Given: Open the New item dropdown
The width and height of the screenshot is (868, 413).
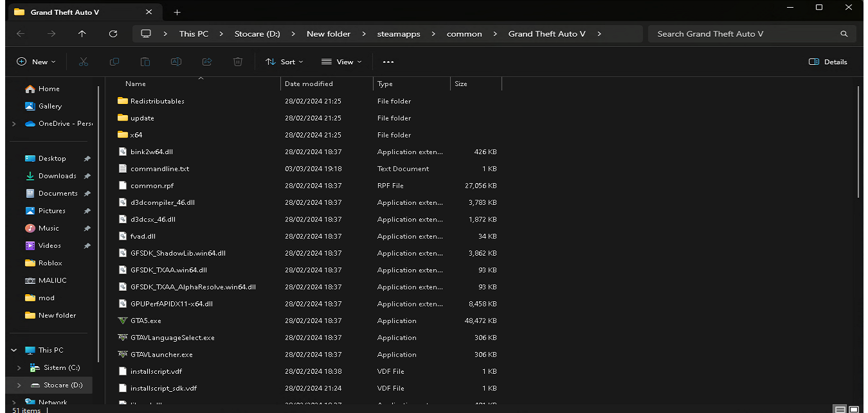Looking at the screenshot, I should (x=36, y=62).
